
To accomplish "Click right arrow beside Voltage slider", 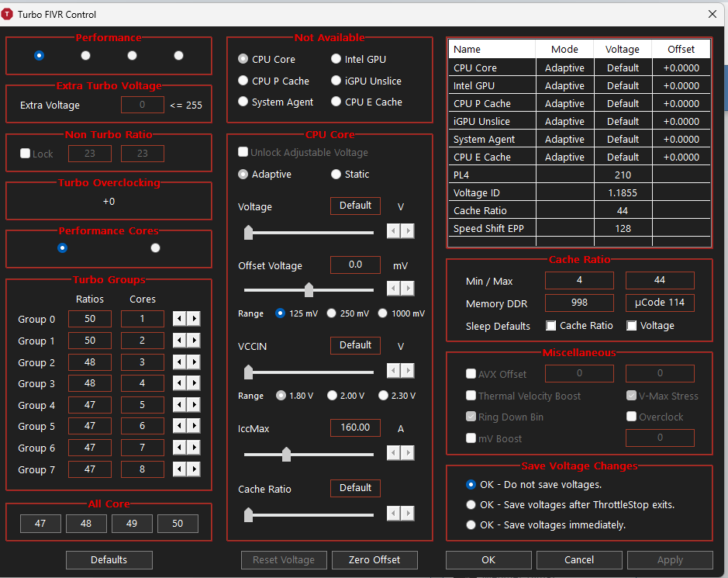I will click(x=408, y=231).
